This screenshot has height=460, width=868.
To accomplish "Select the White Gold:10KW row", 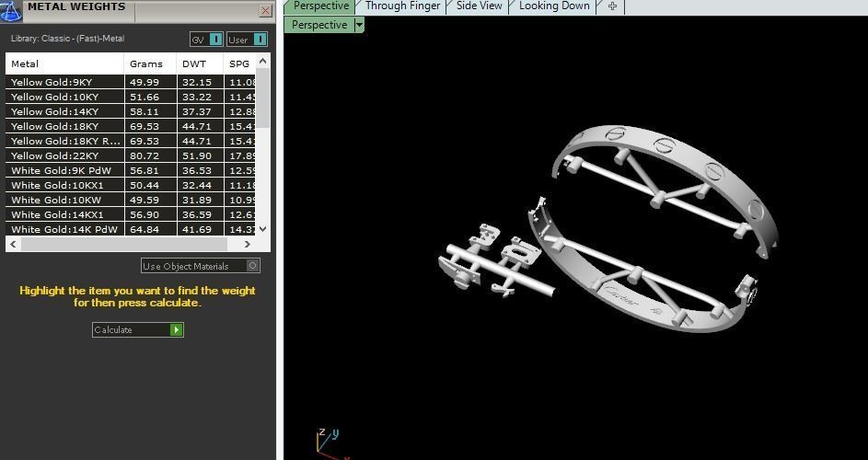I will coord(131,200).
